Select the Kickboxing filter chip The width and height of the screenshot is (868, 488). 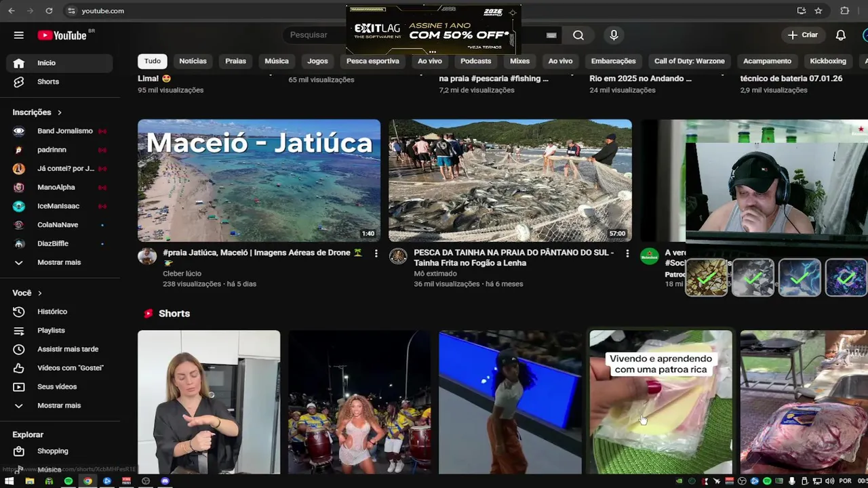tap(828, 61)
